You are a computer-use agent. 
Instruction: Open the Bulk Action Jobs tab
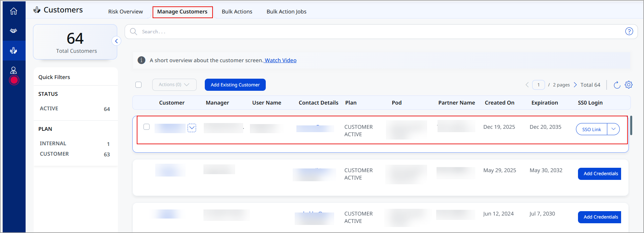(286, 11)
